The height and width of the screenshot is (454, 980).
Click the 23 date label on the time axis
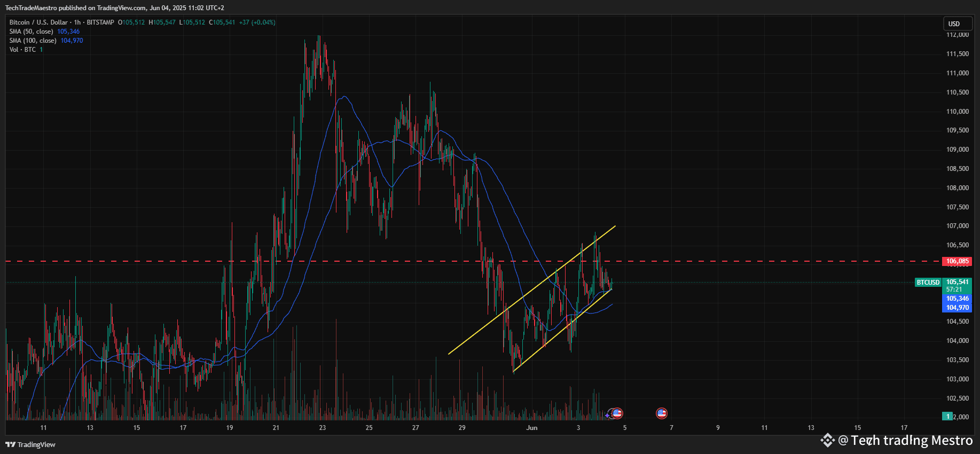[323, 428]
